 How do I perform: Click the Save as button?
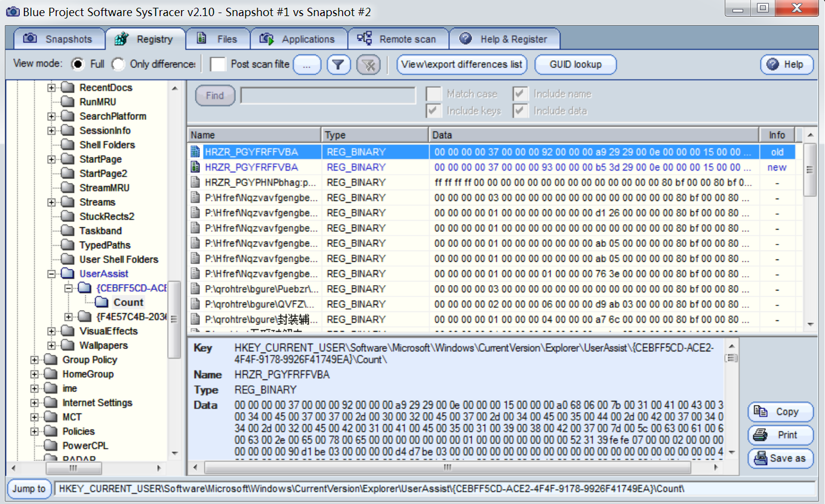click(x=780, y=458)
